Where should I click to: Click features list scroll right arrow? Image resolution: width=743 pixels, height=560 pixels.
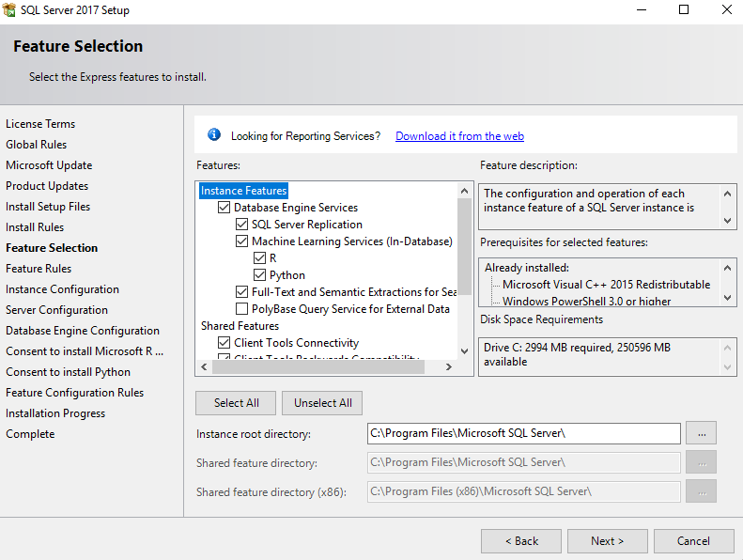pyautogui.click(x=449, y=367)
